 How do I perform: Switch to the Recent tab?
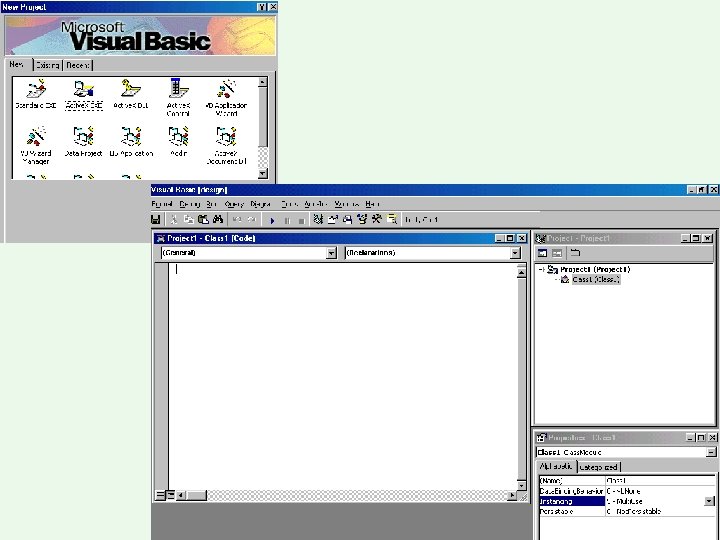pyautogui.click(x=78, y=65)
